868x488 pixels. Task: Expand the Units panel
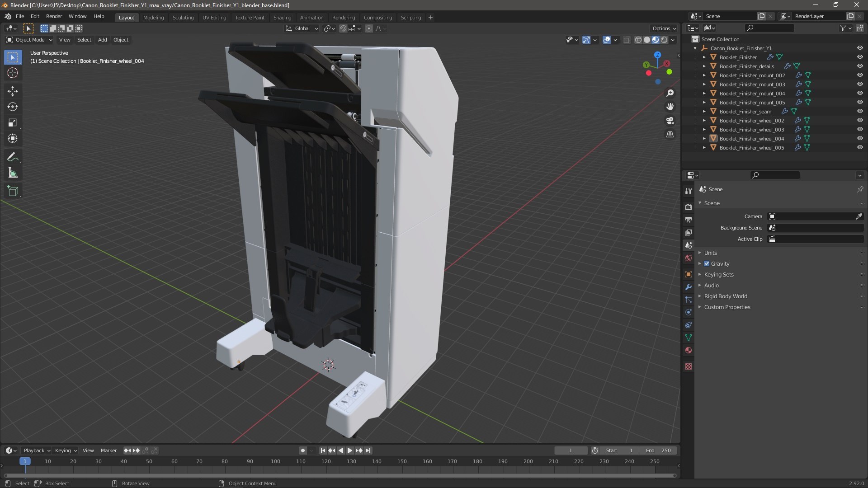coord(710,253)
